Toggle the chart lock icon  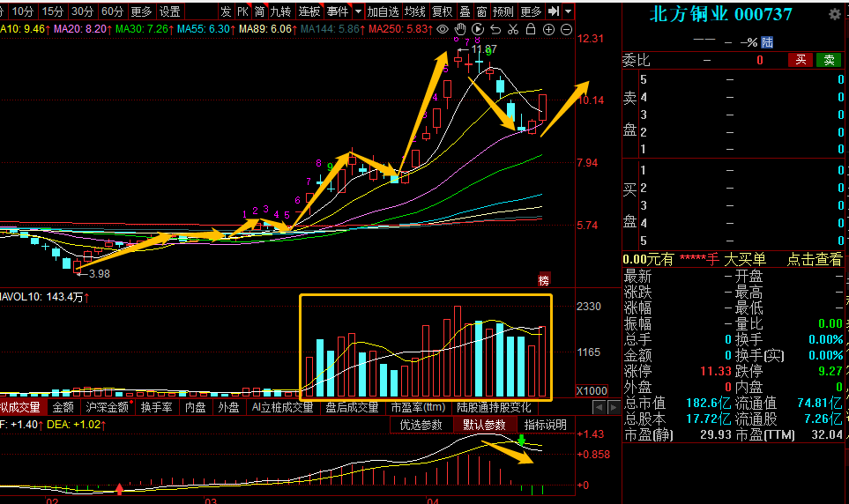coord(531,29)
